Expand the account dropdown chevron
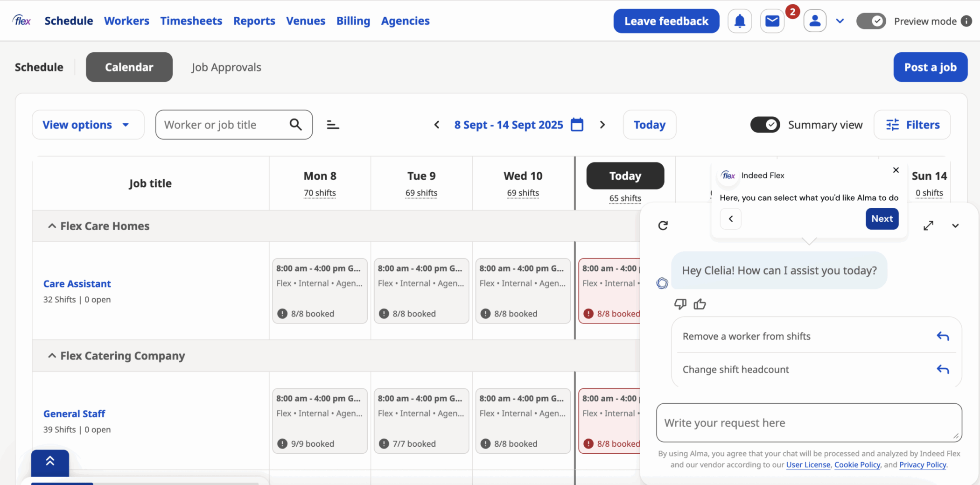Image resolution: width=980 pixels, height=485 pixels. point(840,21)
